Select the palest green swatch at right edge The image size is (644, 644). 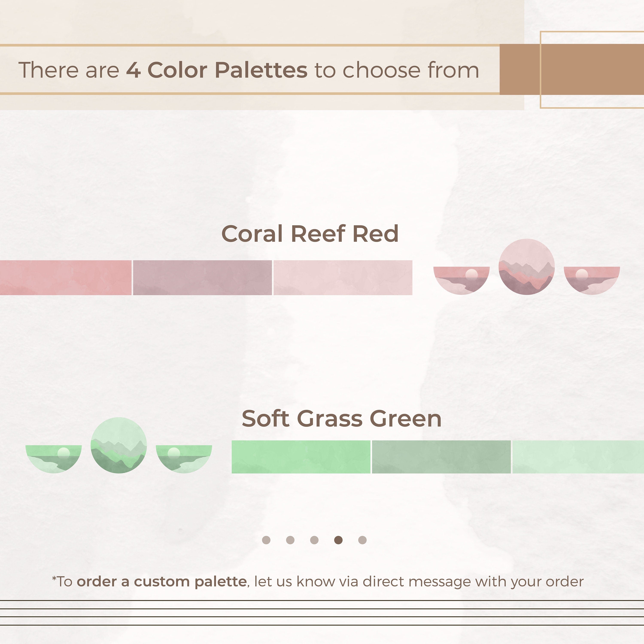click(578, 457)
